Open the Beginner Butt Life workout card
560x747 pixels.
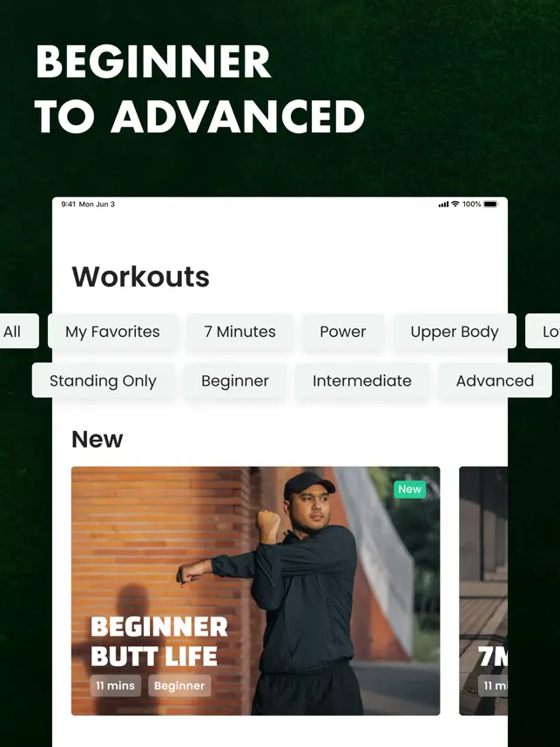tap(255, 591)
